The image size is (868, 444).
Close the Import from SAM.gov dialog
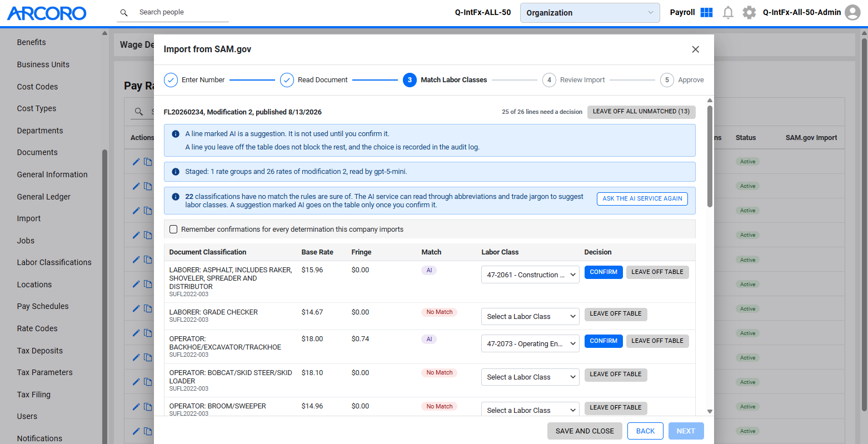point(695,49)
